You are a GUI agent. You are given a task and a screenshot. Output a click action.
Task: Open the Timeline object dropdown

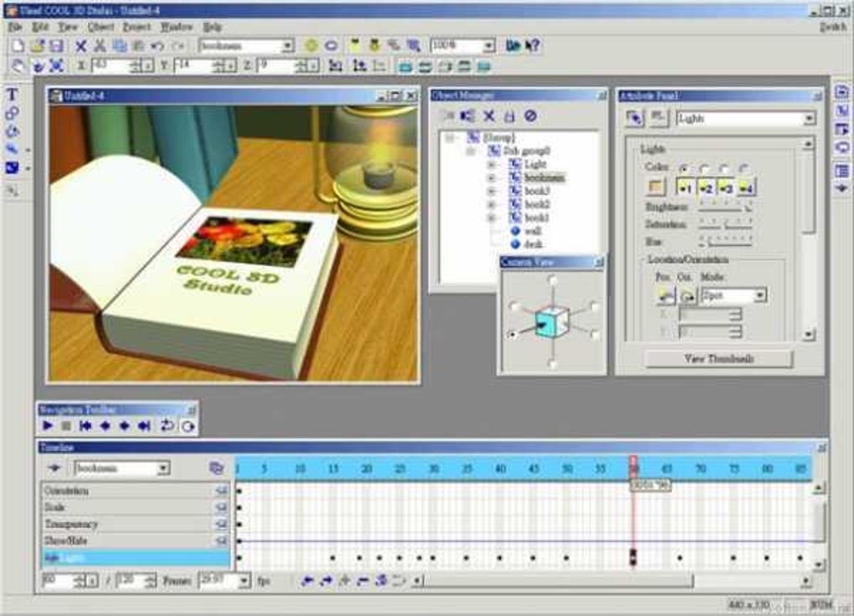[162, 469]
